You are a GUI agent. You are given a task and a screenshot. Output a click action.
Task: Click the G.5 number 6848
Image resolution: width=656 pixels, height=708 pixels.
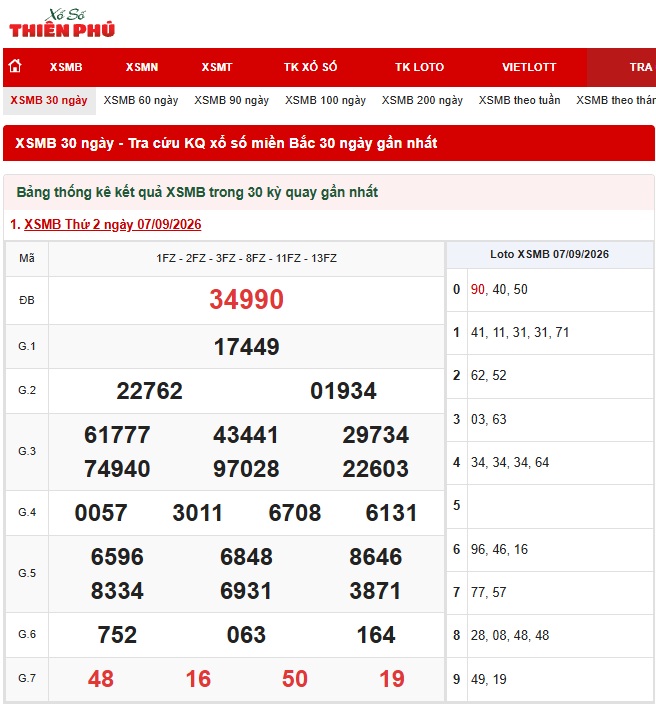point(247,557)
